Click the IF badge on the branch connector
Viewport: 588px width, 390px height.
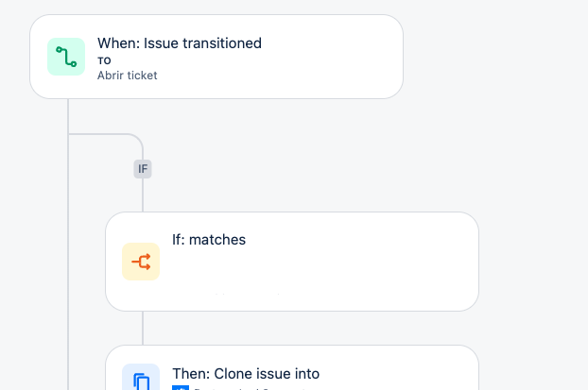pyautogui.click(x=143, y=169)
